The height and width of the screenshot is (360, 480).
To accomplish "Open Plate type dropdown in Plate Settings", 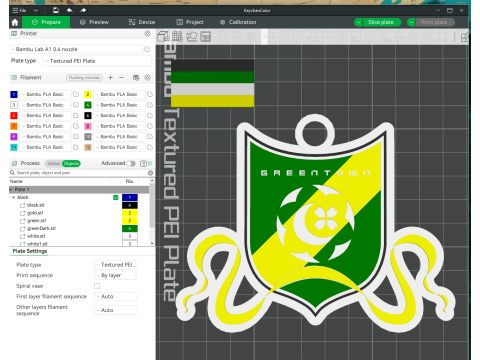I will 115,265.
